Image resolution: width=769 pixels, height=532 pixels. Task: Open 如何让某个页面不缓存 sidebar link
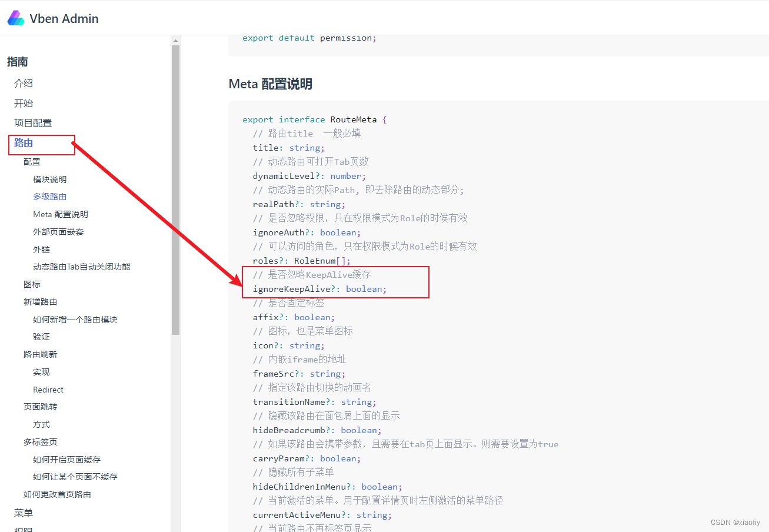point(75,477)
